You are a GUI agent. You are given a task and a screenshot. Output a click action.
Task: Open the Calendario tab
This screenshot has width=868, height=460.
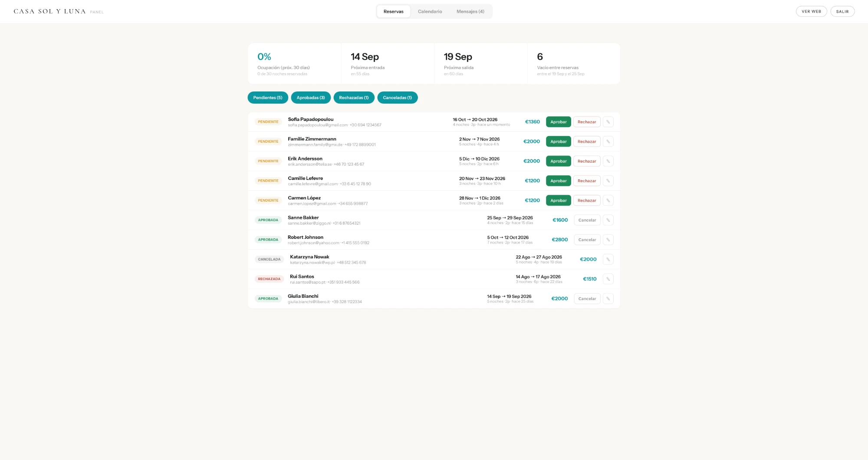click(430, 12)
